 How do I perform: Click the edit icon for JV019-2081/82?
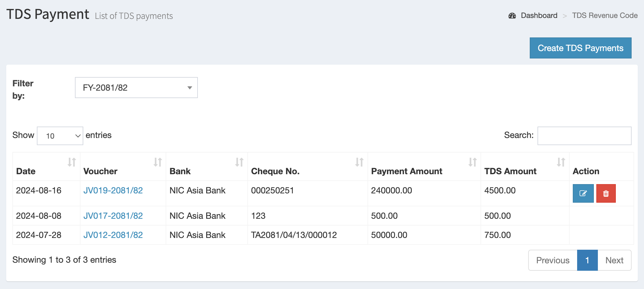tap(583, 193)
